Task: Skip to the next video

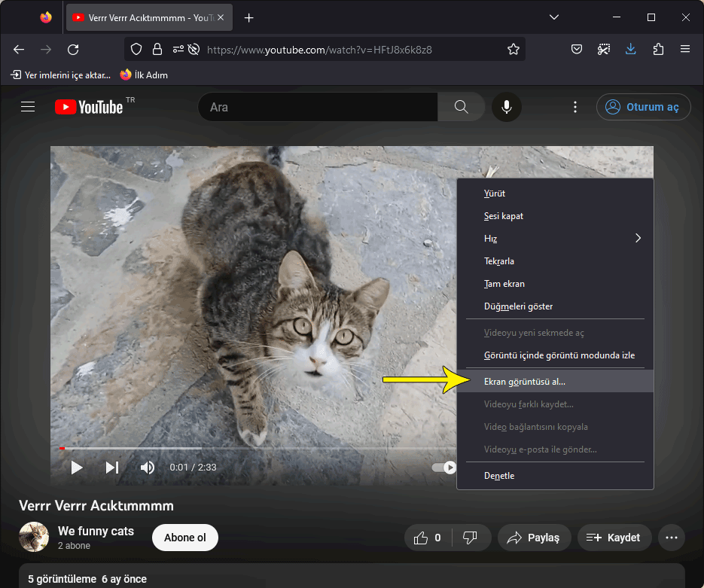Action: click(112, 468)
